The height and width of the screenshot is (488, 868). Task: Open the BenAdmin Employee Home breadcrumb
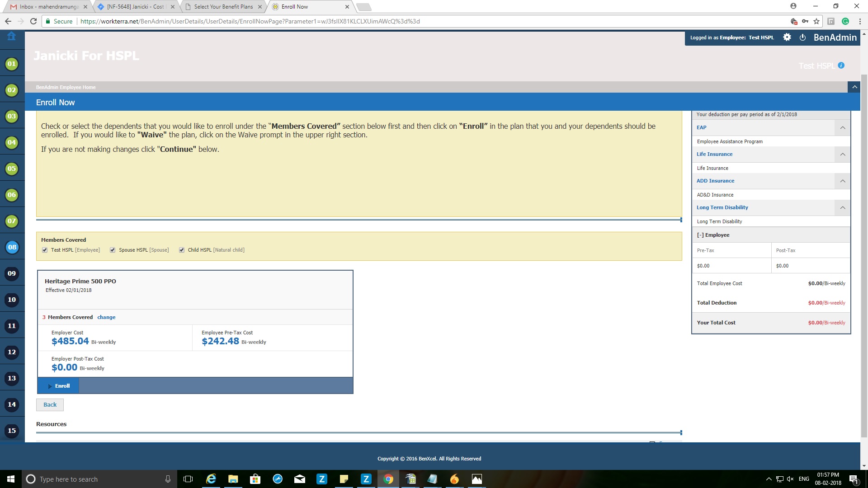[x=66, y=87]
